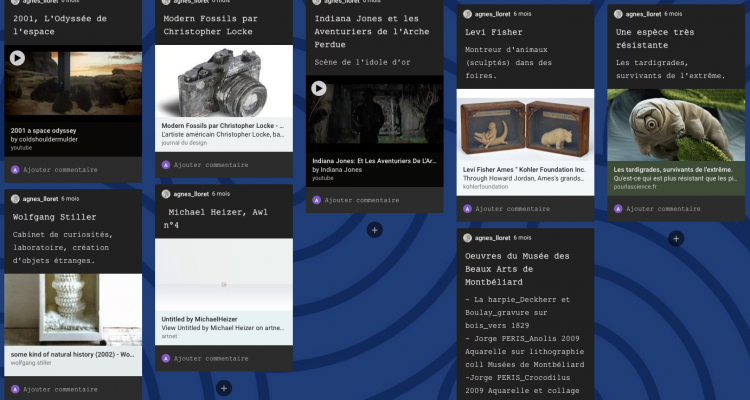Click commenter avatar under tardigrades card
This screenshot has width=750, height=400.
[618, 209]
